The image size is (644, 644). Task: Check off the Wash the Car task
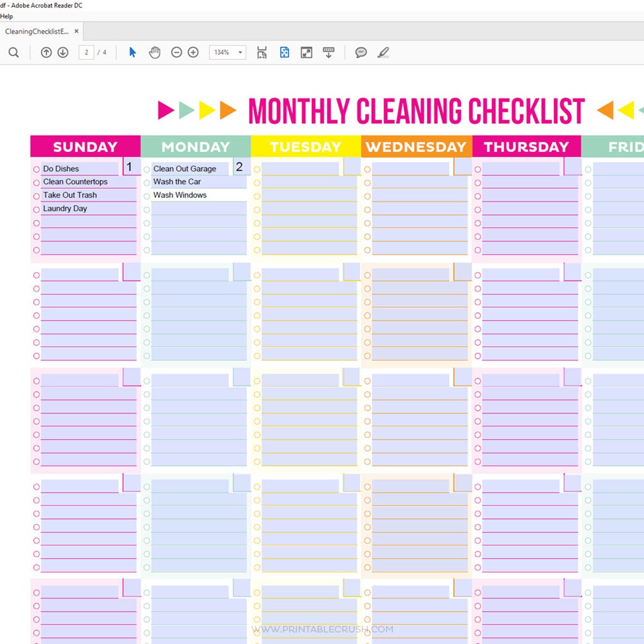[147, 182]
